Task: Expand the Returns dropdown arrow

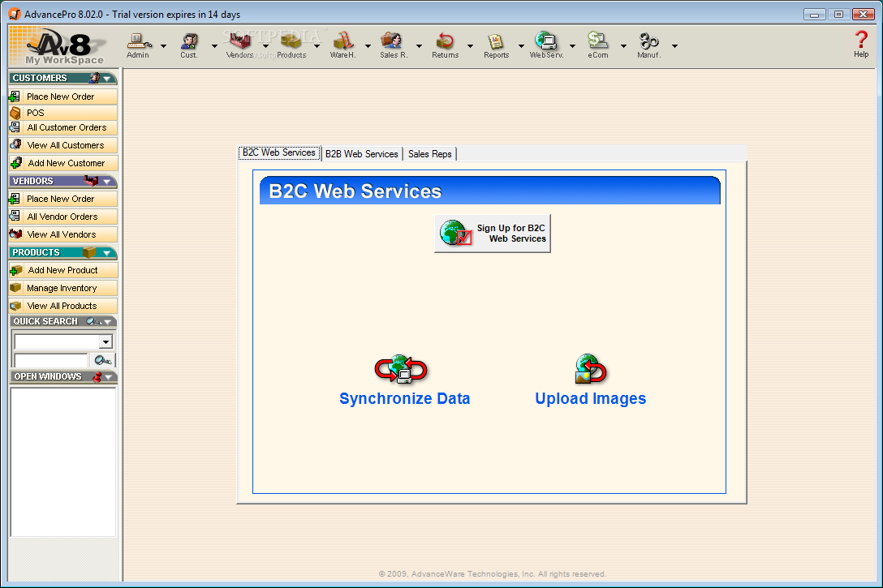Action: pos(470,46)
